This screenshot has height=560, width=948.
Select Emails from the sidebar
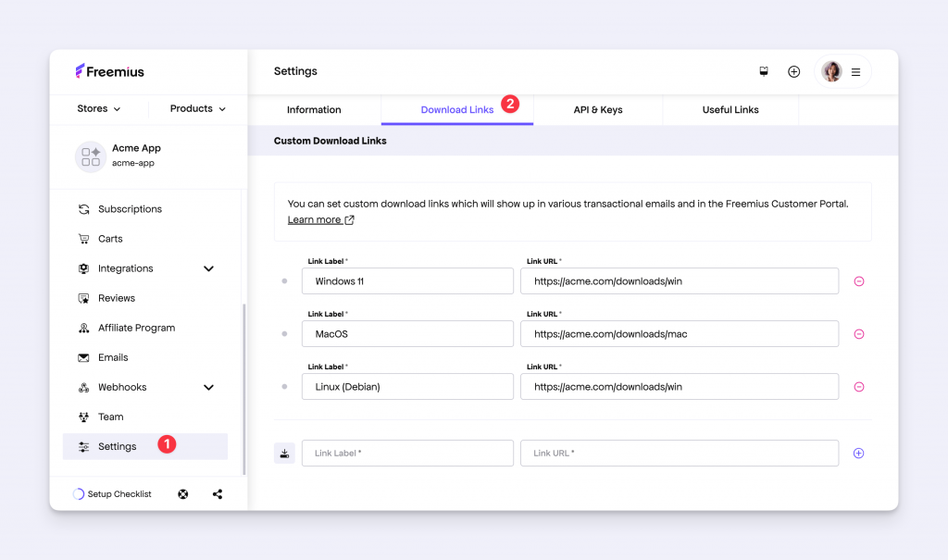[113, 356]
